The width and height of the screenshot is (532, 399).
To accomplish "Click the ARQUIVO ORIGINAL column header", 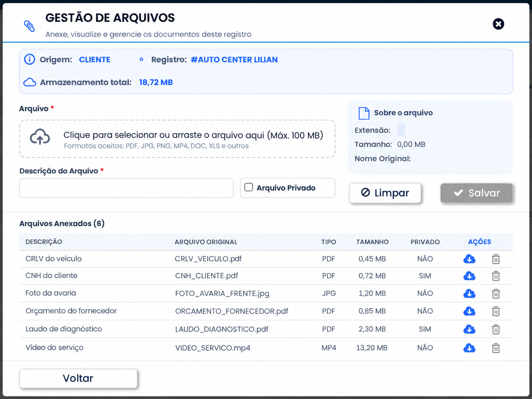I will tap(206, 242).
